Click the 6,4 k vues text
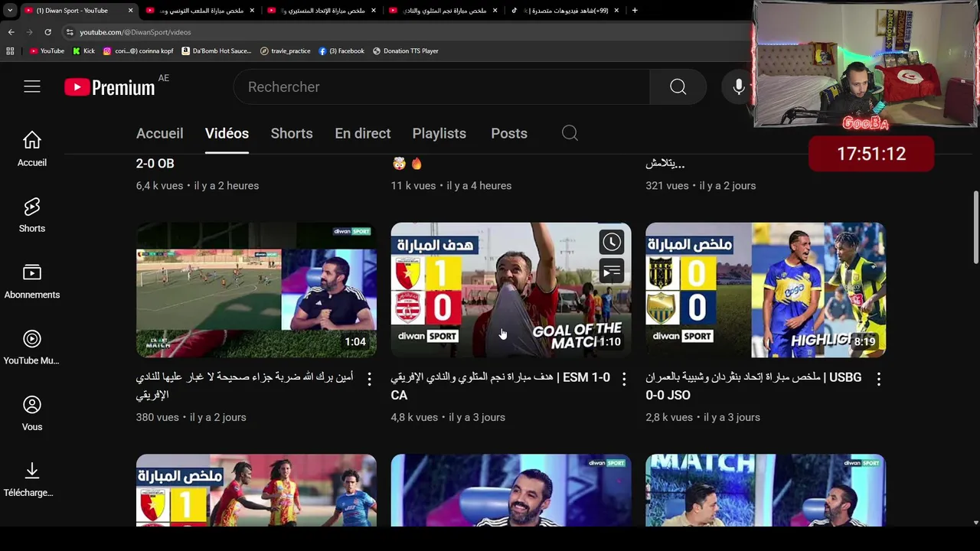980x551 pixels. coord(159,186)
